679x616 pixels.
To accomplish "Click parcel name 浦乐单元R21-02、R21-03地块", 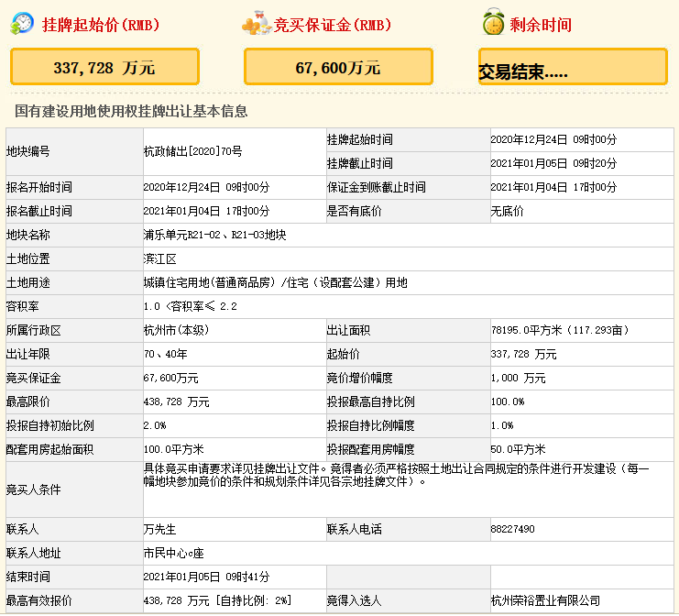I will pos(214,235).
